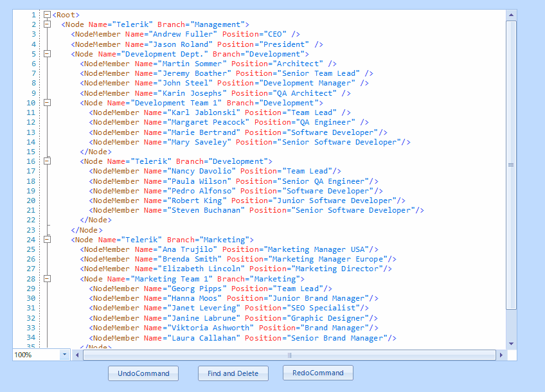
Task: Click "Georg Pipps" on line 29
Action: coord(197,289)
